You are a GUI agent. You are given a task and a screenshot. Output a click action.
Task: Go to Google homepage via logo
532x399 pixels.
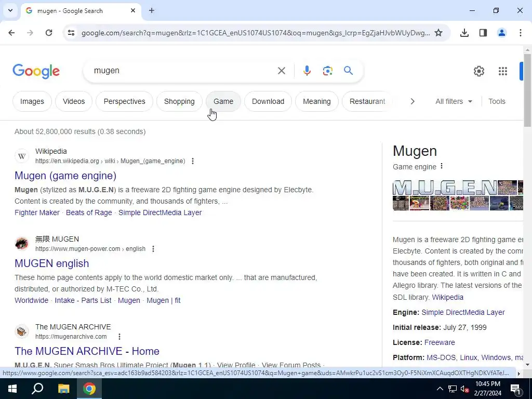pyautogui.click(x=36, y=71)
